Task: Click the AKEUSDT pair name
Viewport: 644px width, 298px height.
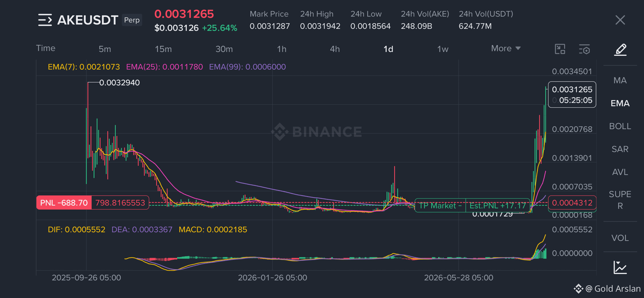Action: point(88,20)
